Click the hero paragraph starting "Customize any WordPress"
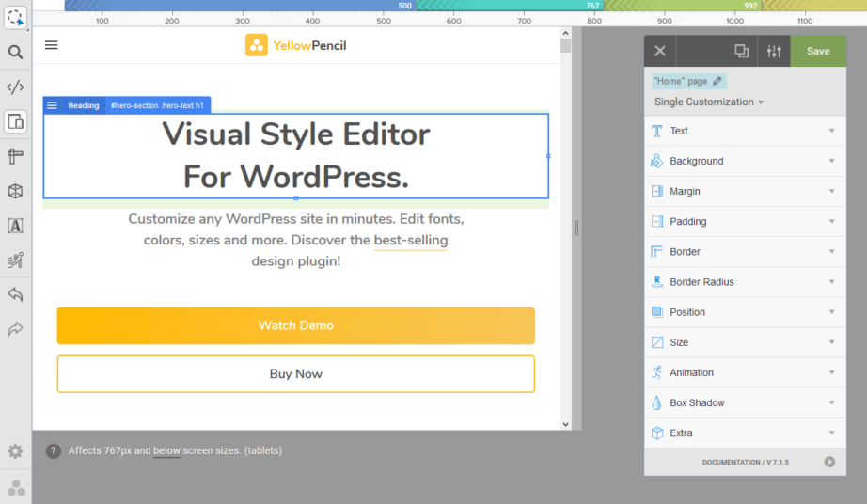The width and height of the screenshot is (867, 504). click(x=296, y=240)
